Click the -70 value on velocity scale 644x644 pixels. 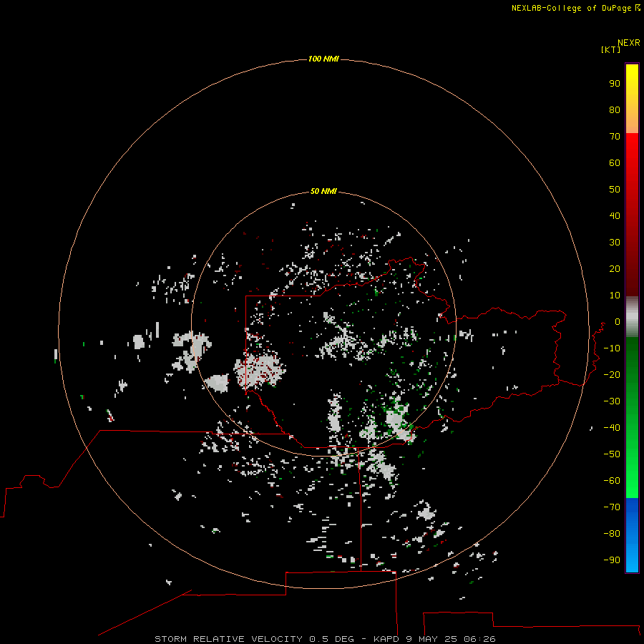click(x=612, y=507)
